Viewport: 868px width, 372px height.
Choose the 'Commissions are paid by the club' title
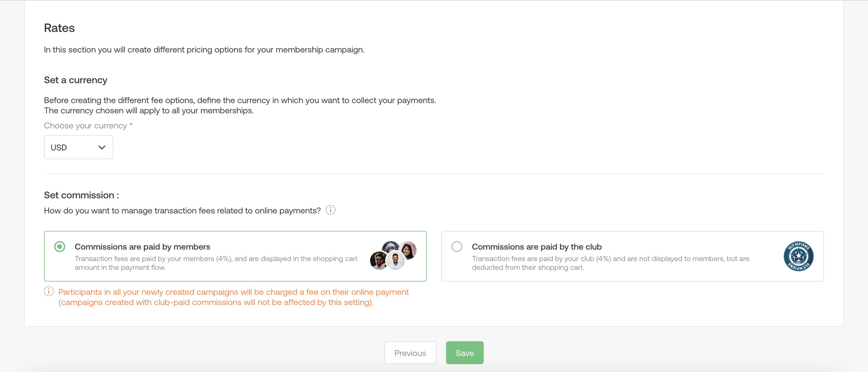coord(537,247)
